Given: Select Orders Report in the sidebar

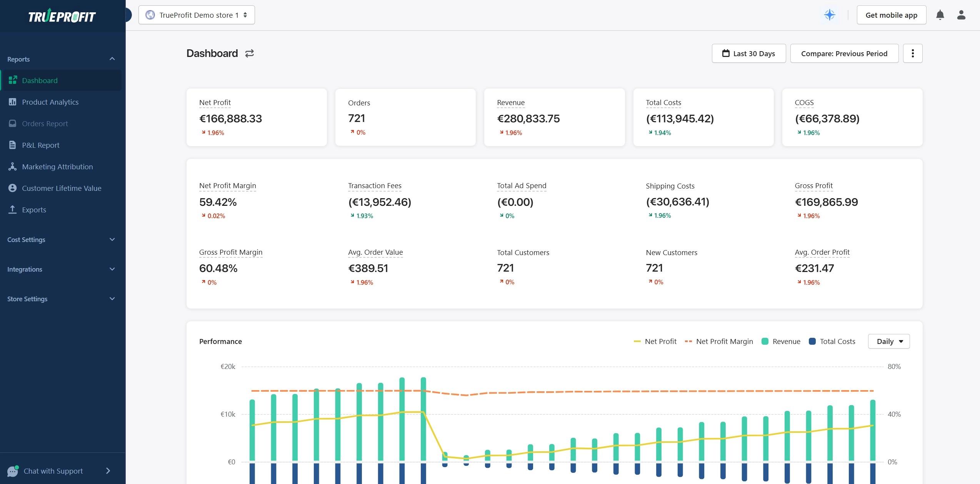Looking at the screenshot, I should click(x=45, y=124).
